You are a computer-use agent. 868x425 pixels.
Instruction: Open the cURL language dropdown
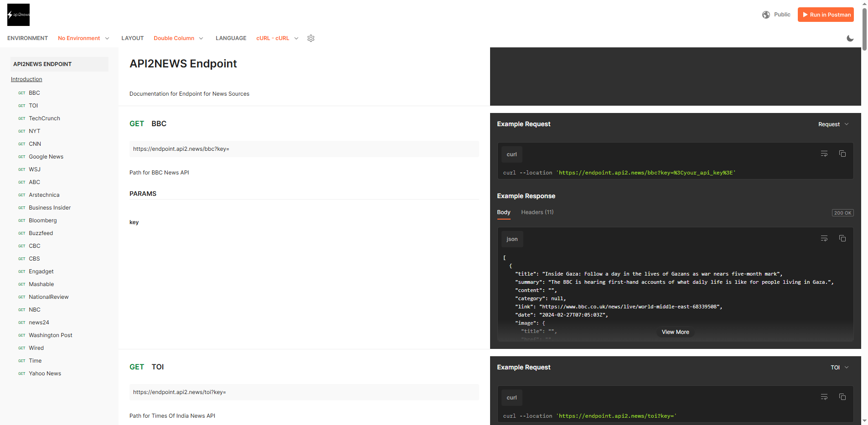(x=277, y=38)
